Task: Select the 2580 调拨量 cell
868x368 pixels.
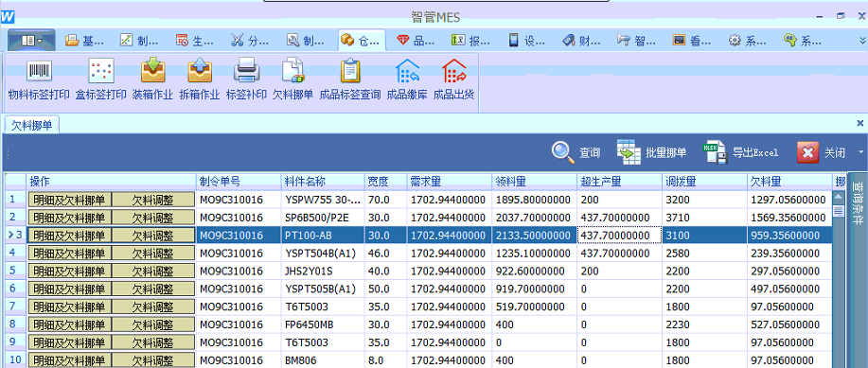Action: click(x=705, y=254)
